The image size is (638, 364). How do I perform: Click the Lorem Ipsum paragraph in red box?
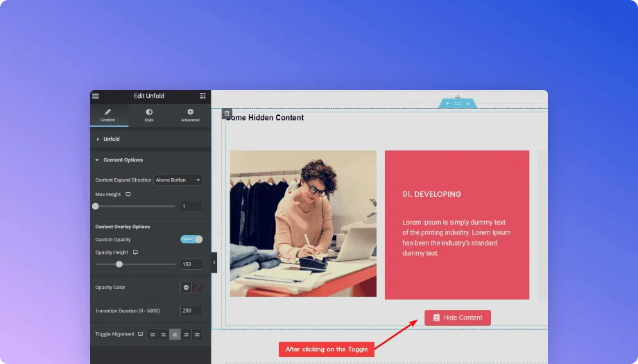pyautogui.click(x=456, y=238)
